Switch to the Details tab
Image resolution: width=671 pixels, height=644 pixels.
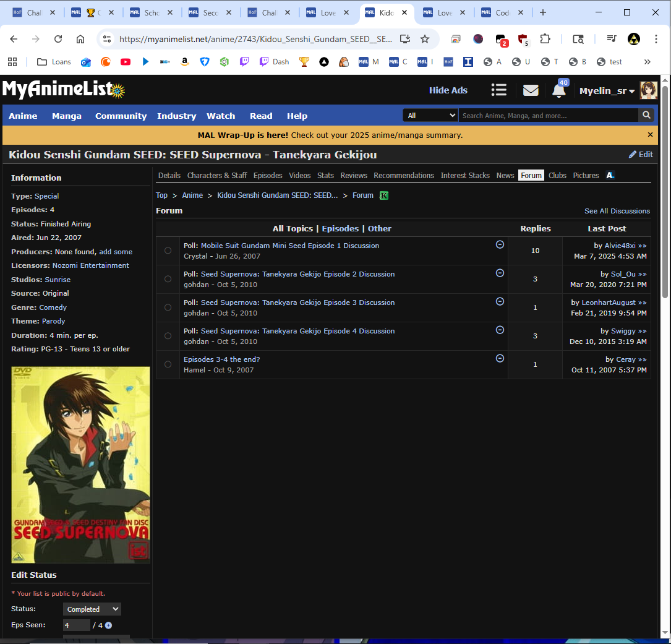pos(169,176)
